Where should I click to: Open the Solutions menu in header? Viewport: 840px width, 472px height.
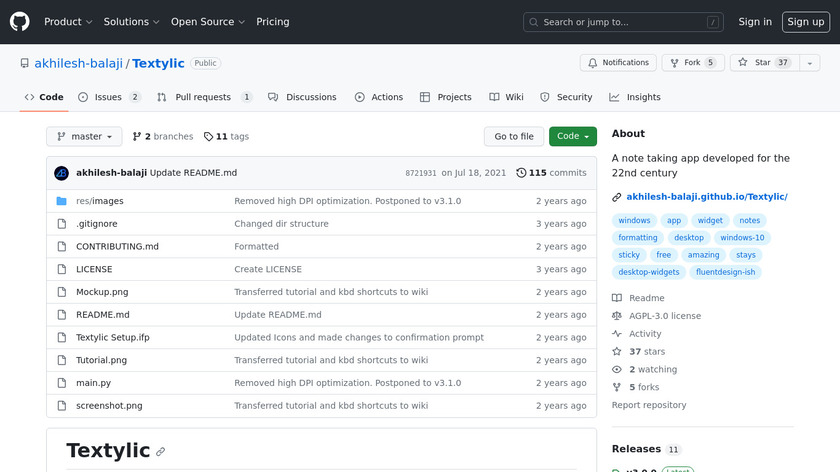click(x=132, y=22)
